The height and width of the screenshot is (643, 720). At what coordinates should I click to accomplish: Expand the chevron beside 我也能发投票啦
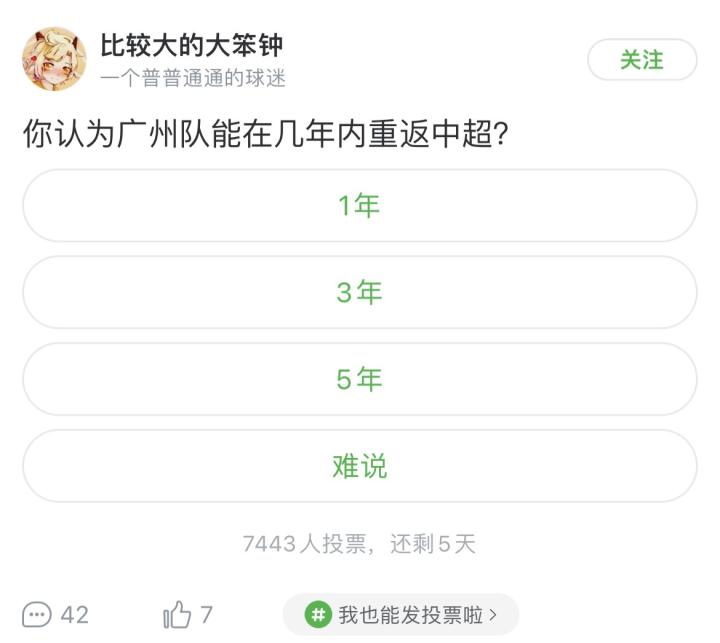click(x=493, y=615)
